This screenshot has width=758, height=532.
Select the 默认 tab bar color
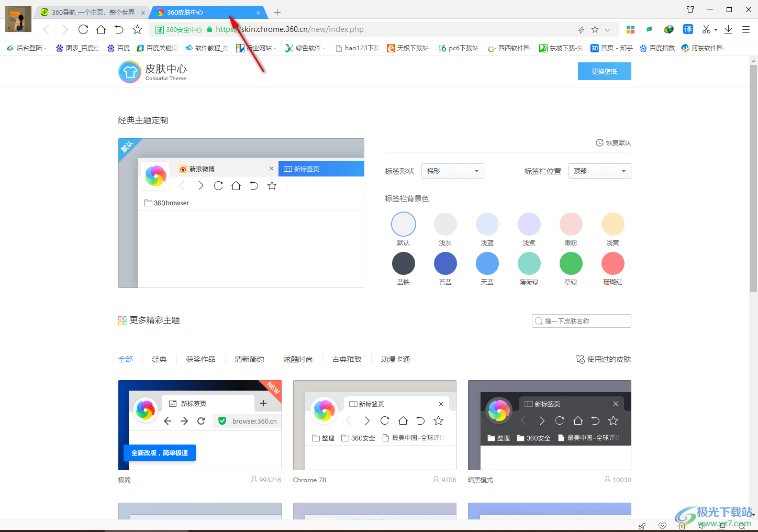coord(403,224)
